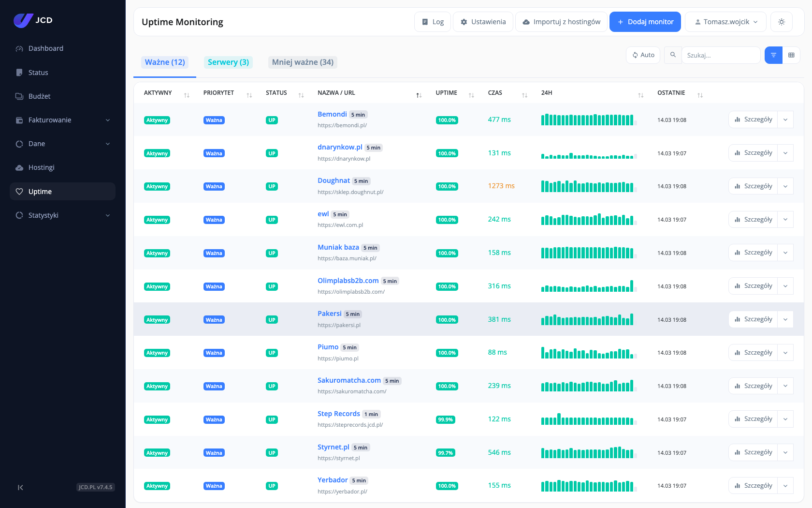Click the 24H uptime chart for Piumo
This screenshot has height=508, width=812.
point(589,353)
